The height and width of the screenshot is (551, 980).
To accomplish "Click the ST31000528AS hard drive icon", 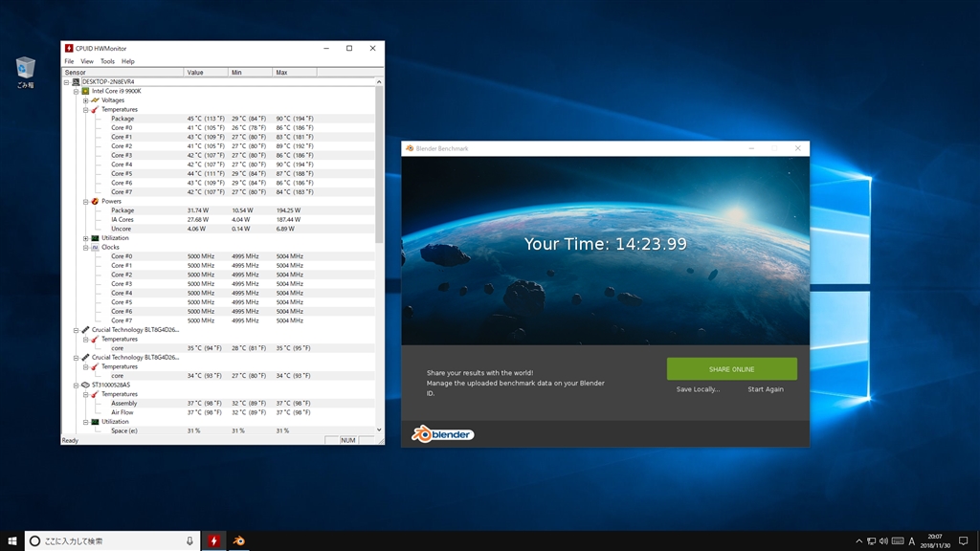I will click(x=85, y=385).
